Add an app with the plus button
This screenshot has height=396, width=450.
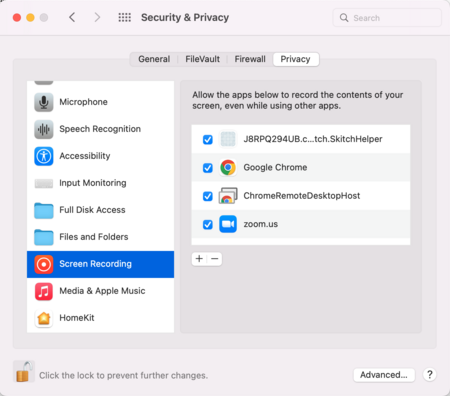tap(199, 259)
